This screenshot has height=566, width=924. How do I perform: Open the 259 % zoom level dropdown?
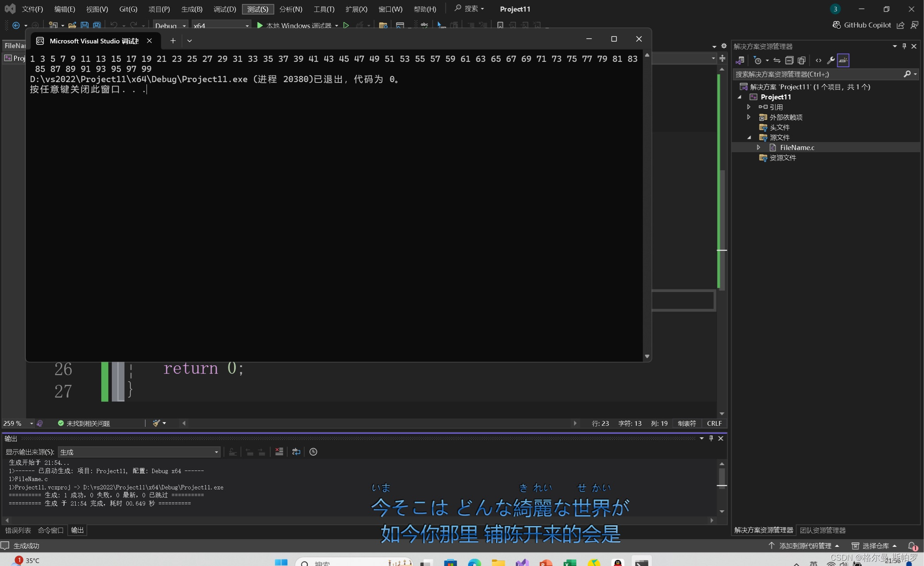pyautogui.click(x=31, y=424)
